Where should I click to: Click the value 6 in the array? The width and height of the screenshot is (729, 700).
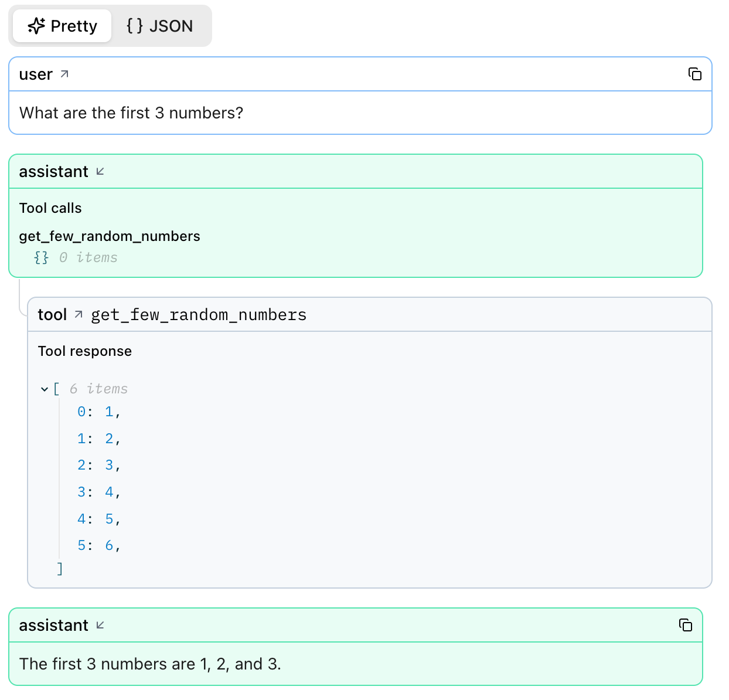tap(110, 545)
